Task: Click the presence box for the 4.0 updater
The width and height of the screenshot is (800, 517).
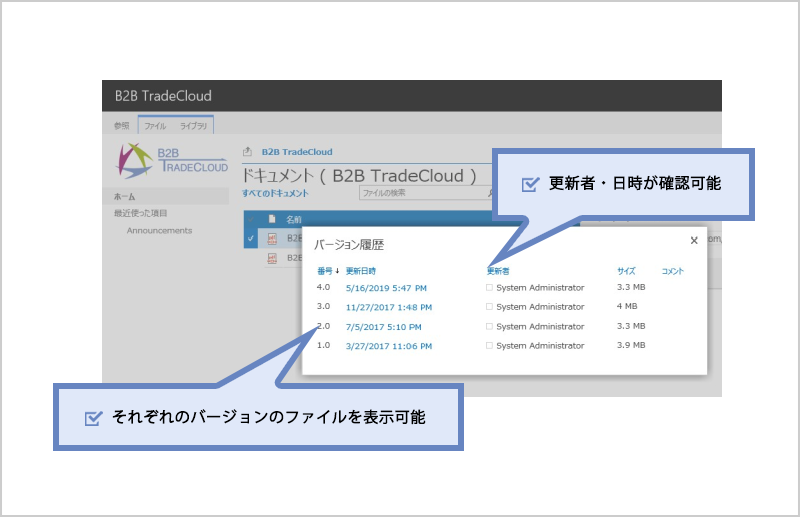Action: (490, 288)
